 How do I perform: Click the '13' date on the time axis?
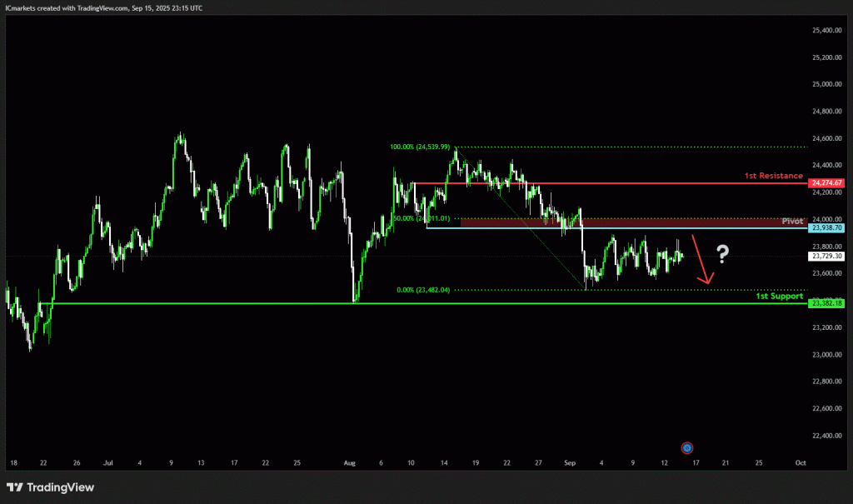[201, 462]
